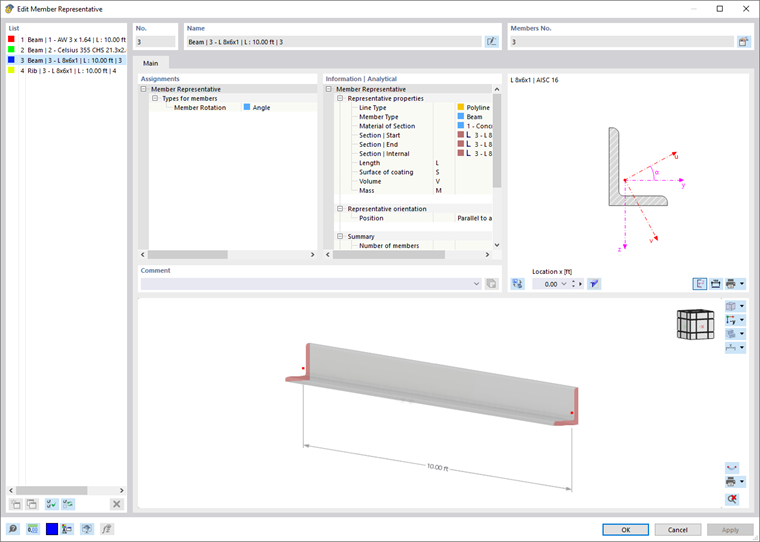The width and height of the screenshot is (760, 542).
Task: Click the red color swatch of item 1
Action: click(11, 39)
